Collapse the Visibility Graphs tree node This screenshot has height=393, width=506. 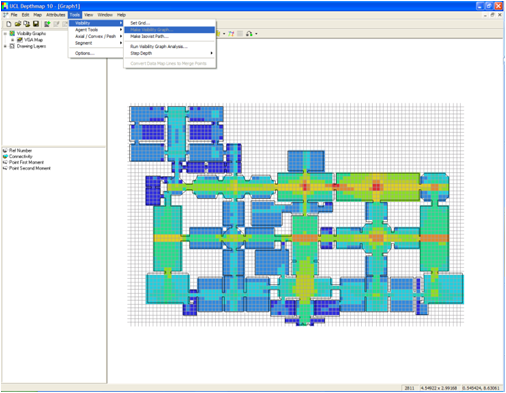(5, 33)
